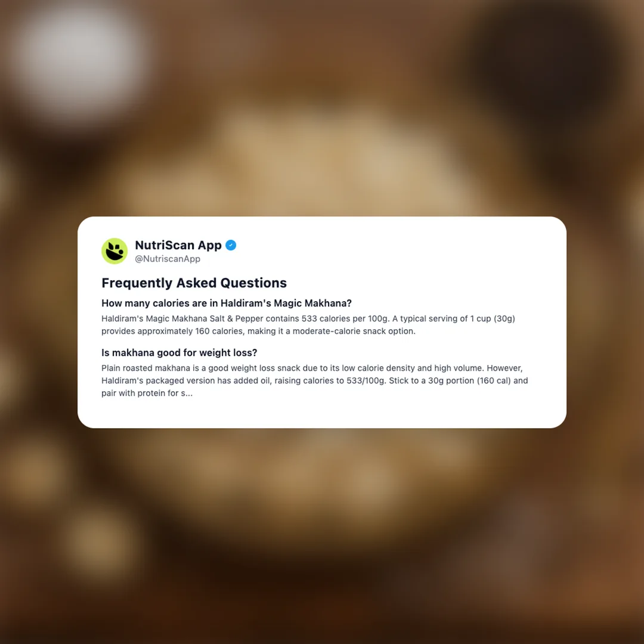Select the Frequently Asked Questions heading
644x644 pixels.
194,283
